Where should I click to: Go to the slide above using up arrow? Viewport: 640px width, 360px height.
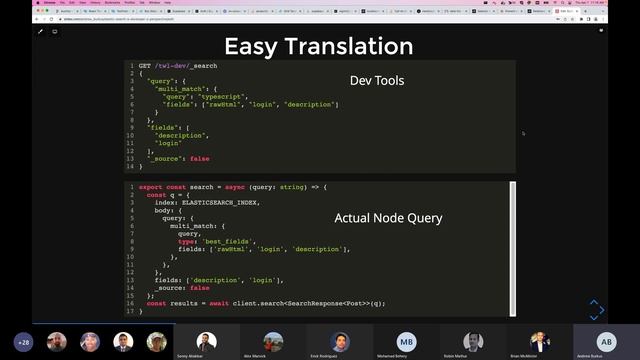[x=594, y=302]
